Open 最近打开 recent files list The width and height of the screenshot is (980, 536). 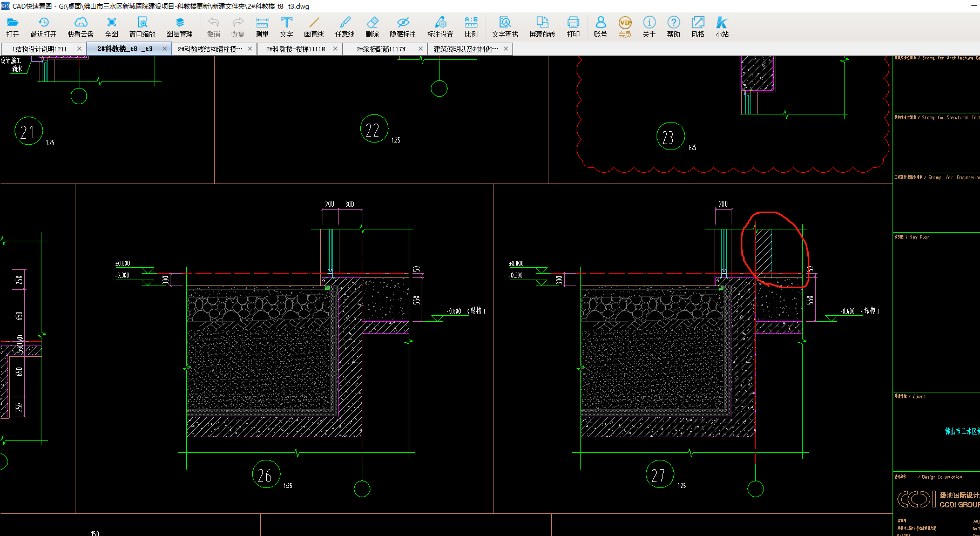click(x=43, y=26)
